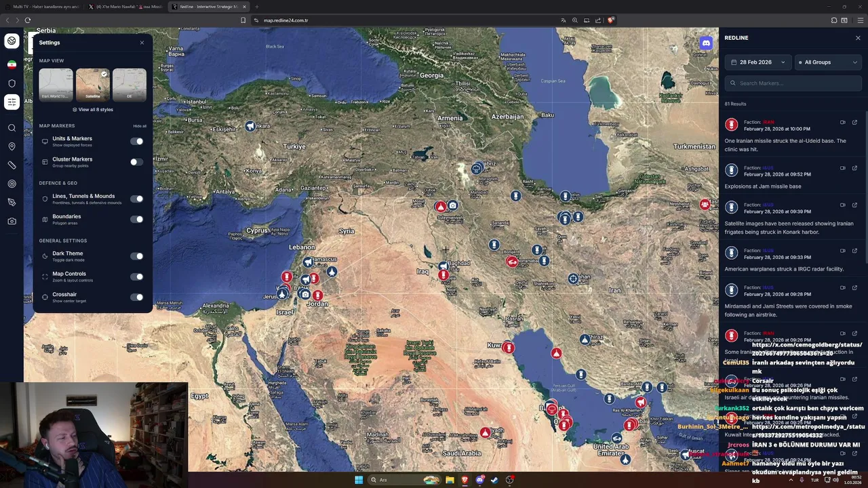Screen dimensions: 868x488
Task: Select the Redline Interactive Strategic Map tab
Action: (x=208, y=7)
